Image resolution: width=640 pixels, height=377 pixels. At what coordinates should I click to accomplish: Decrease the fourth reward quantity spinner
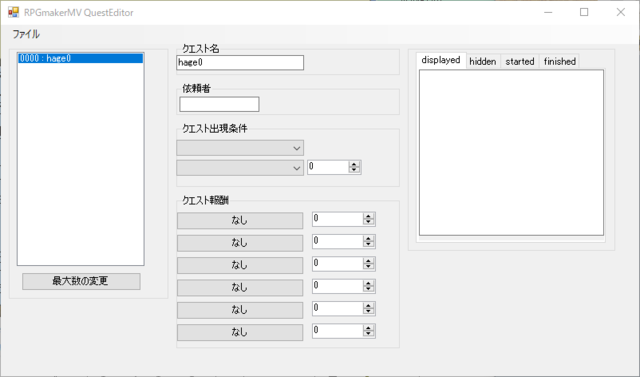tap(368, 289)
